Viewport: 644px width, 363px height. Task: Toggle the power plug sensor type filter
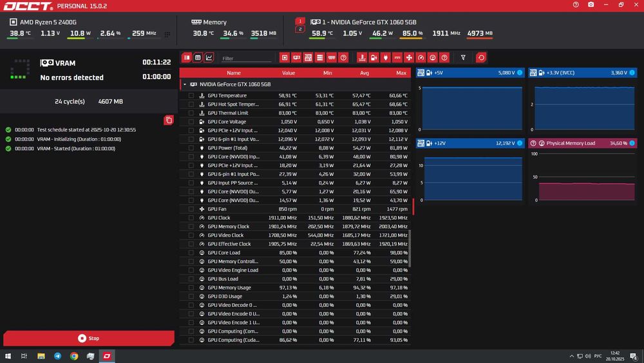tap(385, 57)
